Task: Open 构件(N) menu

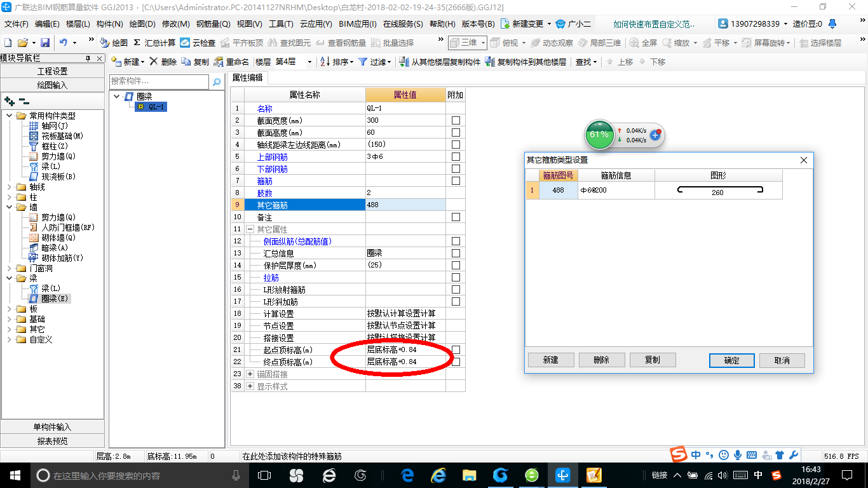Action: pyautogui.click(x=110, y=24)
